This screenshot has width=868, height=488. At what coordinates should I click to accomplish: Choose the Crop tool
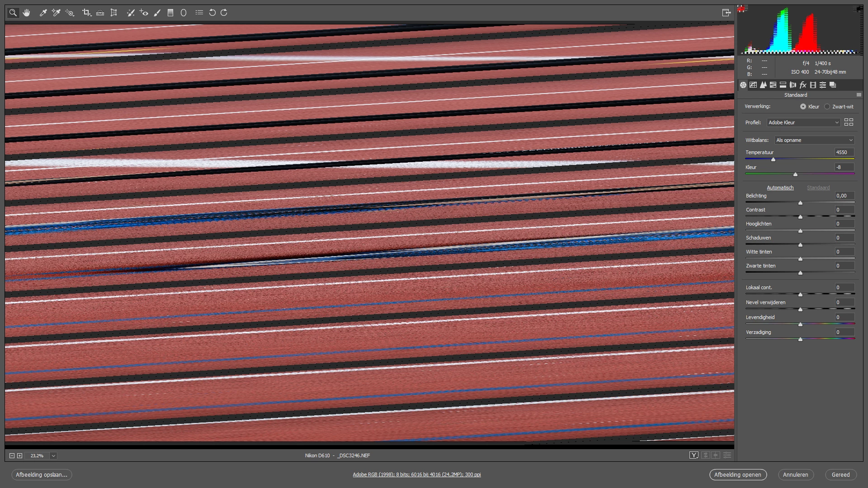coord(86,13)
